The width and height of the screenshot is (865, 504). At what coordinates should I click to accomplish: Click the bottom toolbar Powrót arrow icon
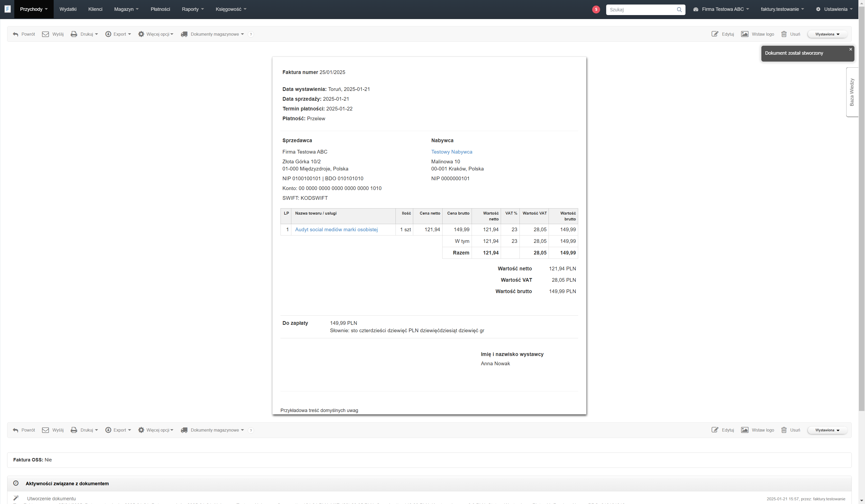pos(15,430)
